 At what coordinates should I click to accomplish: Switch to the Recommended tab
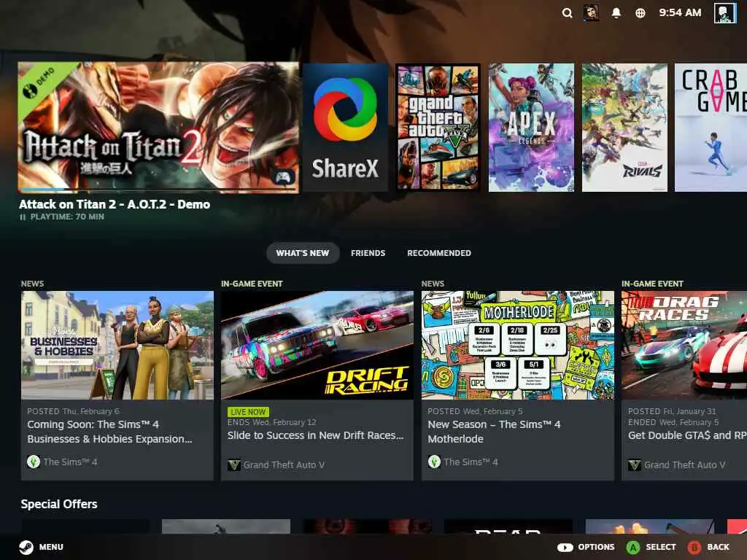tap(438, 253)
